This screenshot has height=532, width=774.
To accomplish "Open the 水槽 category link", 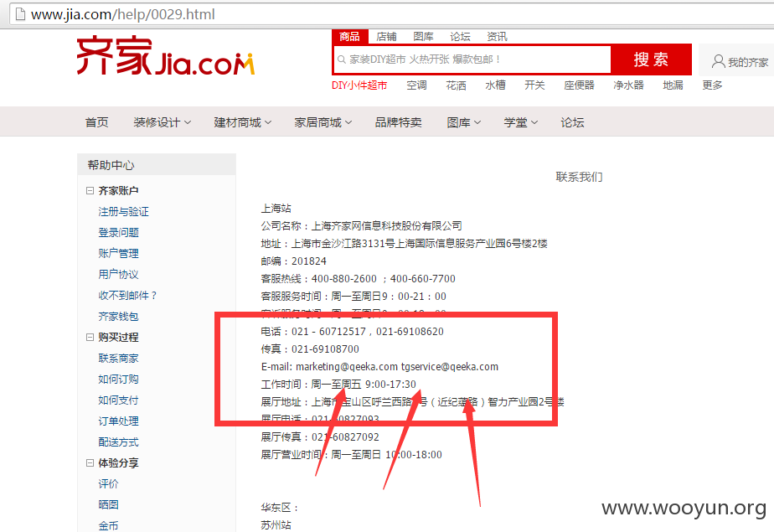I will (495, 85).
